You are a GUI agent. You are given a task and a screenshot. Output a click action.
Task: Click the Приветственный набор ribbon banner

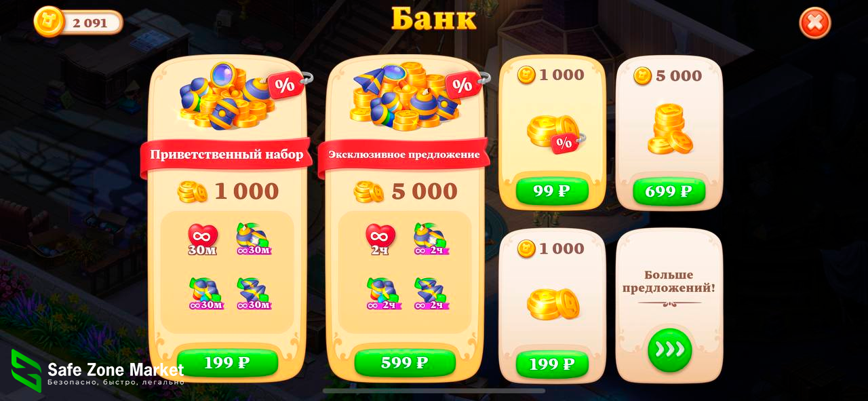226,155
